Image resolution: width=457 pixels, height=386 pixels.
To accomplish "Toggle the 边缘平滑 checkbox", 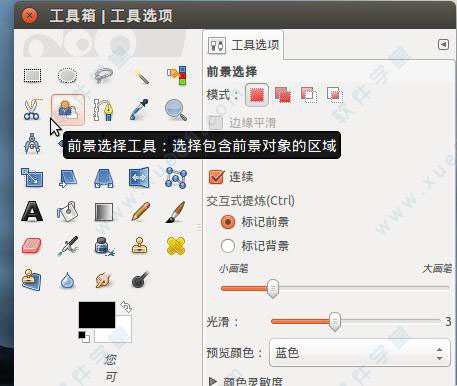I will coord(216,122).
